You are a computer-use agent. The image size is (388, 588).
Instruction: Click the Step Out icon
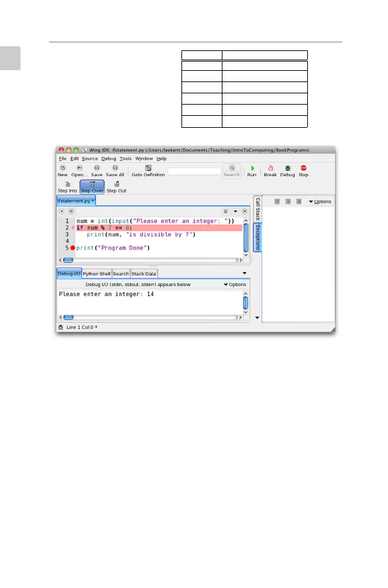point(117,184)
